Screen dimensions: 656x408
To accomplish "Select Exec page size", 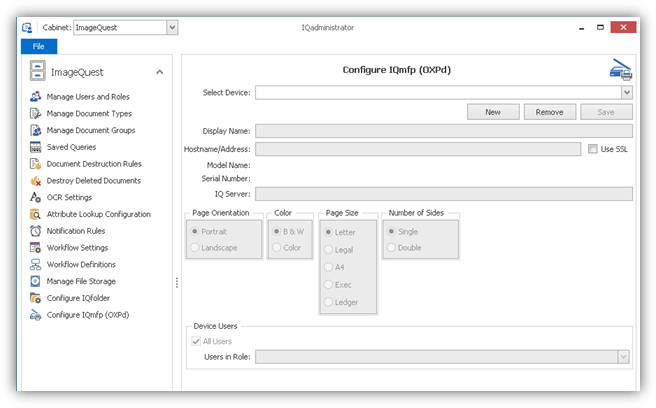I will coord(328,285).
